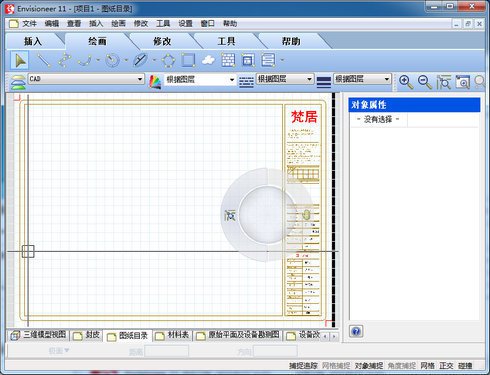
Task: Click the colour palette fan icon
Action: 155,82
